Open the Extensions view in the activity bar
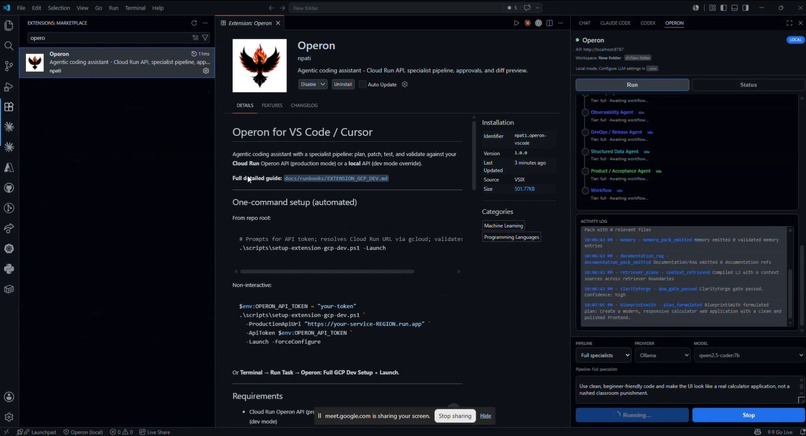806x436 pixels. 9,106
